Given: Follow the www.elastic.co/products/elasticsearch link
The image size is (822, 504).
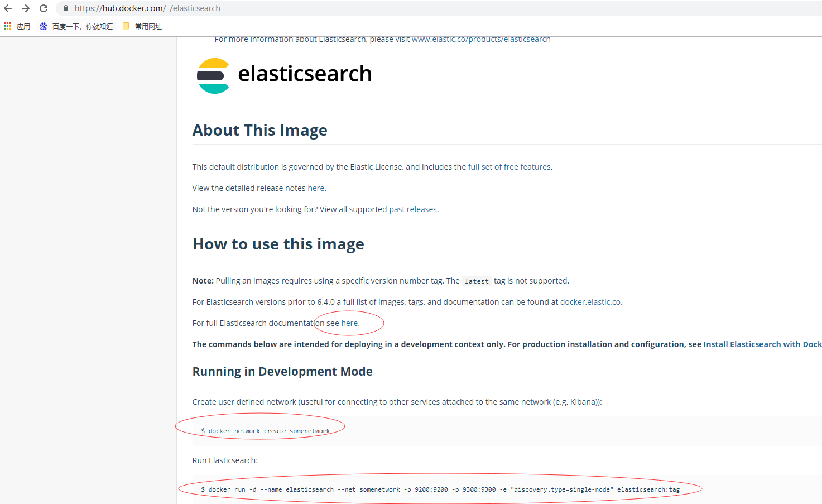Looking at the screenshot, I should tap(481, 39).
